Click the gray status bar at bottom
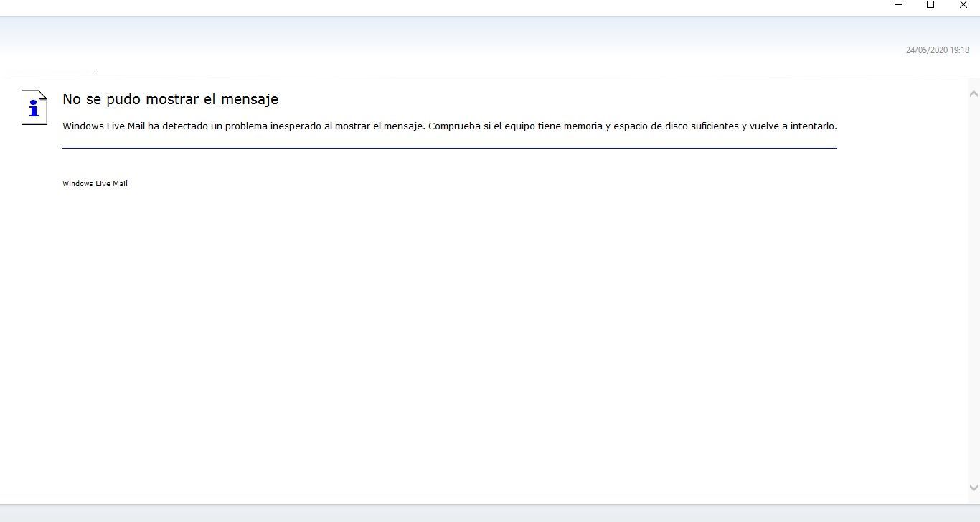 490,513
